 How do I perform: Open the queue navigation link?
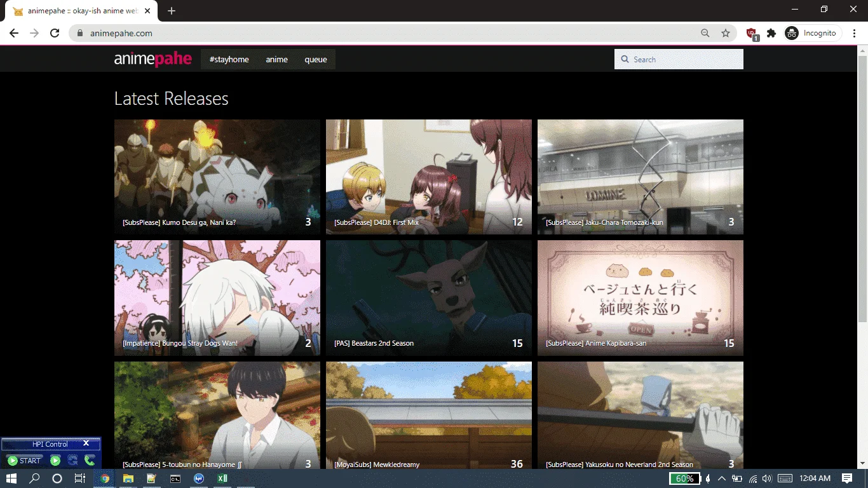point(316,59)
